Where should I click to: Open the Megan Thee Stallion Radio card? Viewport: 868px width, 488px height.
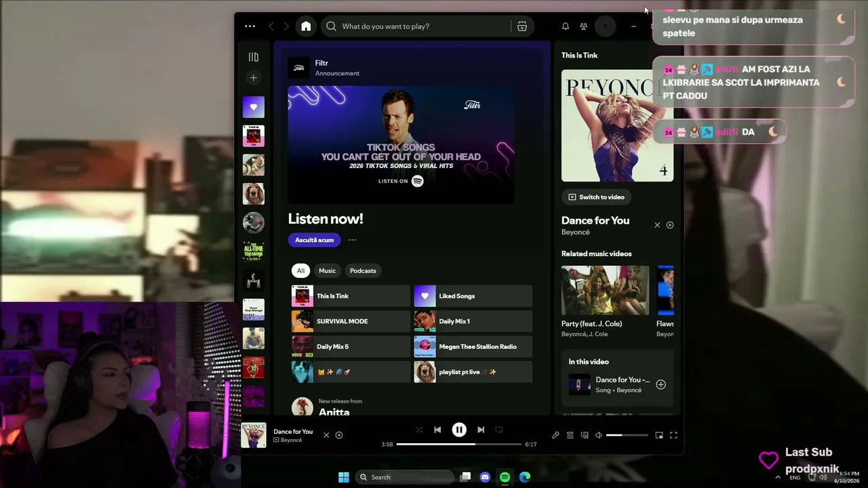[x=473, y=346]
